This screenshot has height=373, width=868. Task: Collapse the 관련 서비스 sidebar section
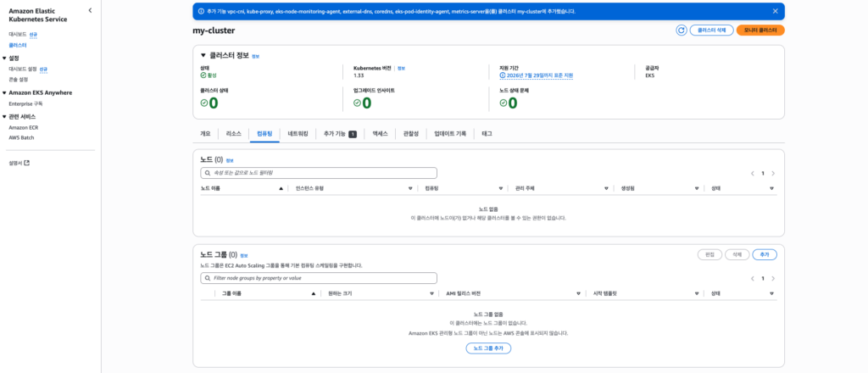point(4,116)
